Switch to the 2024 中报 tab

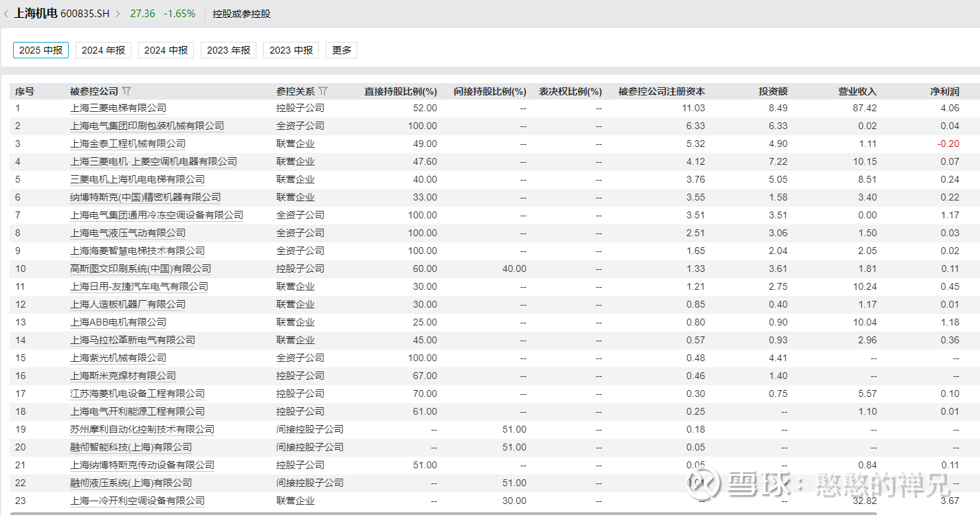[x=166, y=50]
